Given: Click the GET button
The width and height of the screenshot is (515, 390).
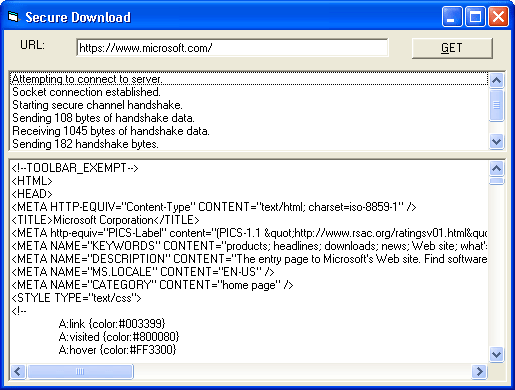Looking at the screenshot, I should pos(452,48).
